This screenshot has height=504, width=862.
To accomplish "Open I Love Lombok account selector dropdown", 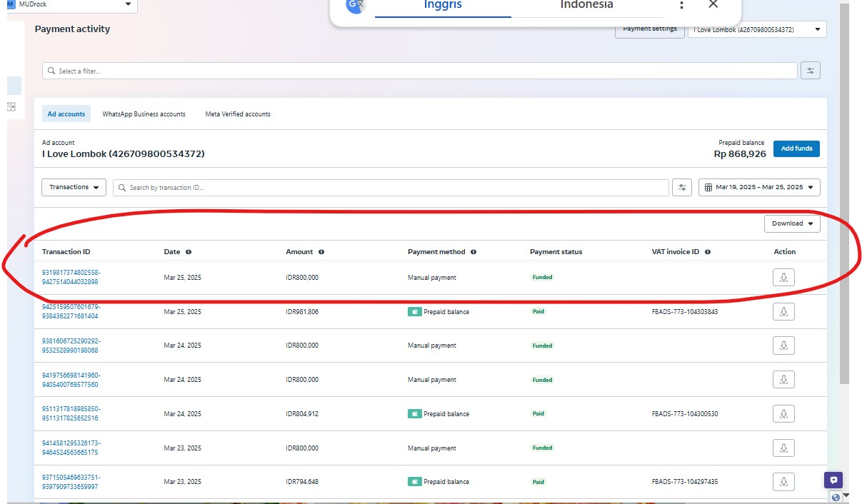I will click(x=757, y=29).
